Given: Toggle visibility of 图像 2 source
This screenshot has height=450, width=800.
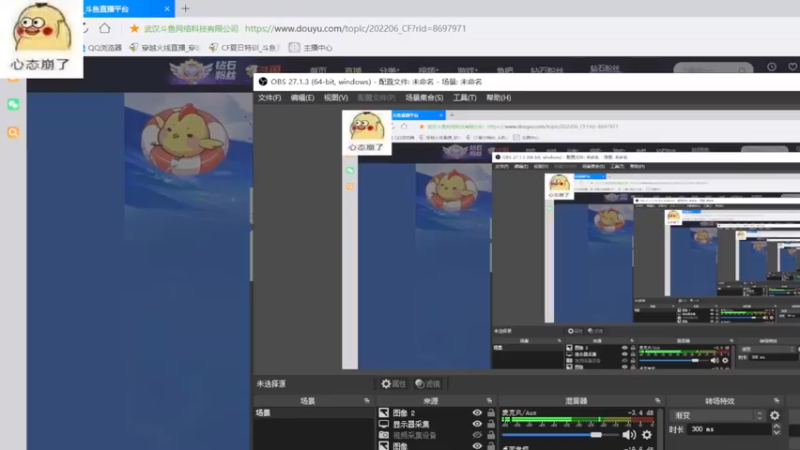Looking at the screenshot, I should [x=477, y=412].
